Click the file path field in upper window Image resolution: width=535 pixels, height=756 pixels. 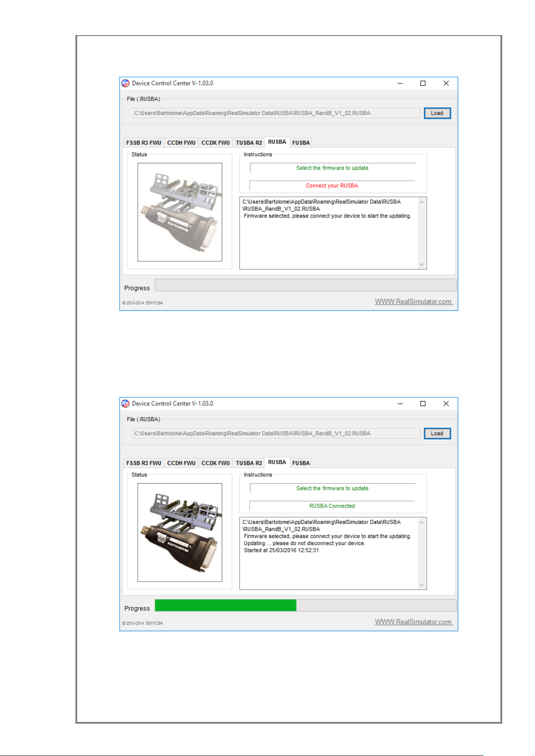pos(276,113)
